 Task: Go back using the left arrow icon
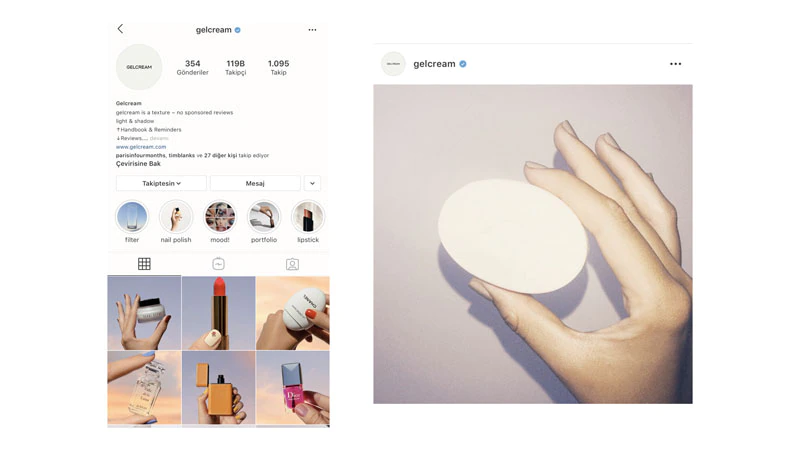click(x=120, y=29)
